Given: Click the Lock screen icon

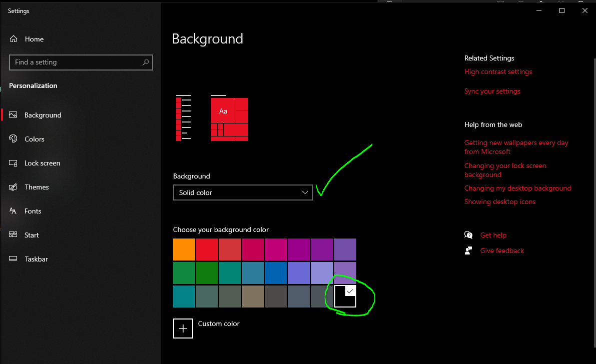Looking at the screenshot, I should (x=14, y=163).
